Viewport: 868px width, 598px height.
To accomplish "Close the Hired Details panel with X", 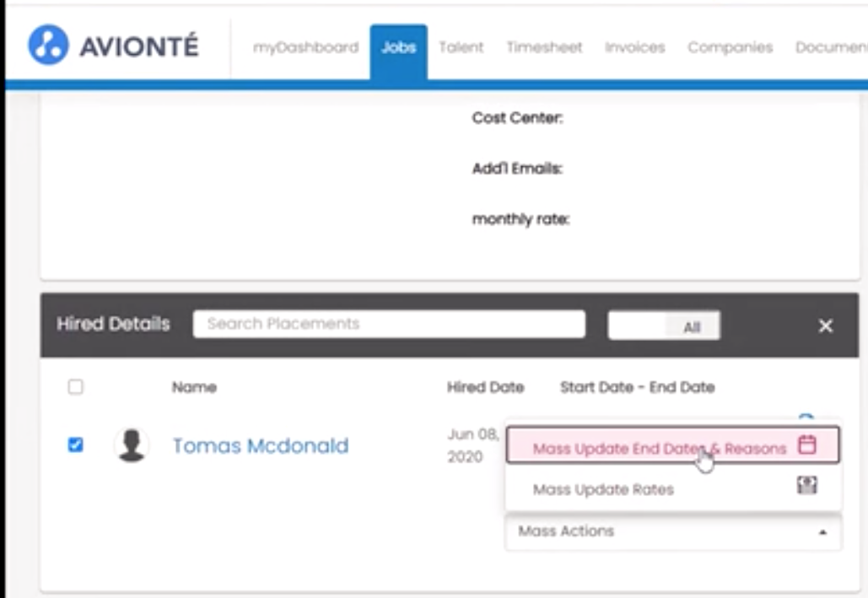I will 825,326.
